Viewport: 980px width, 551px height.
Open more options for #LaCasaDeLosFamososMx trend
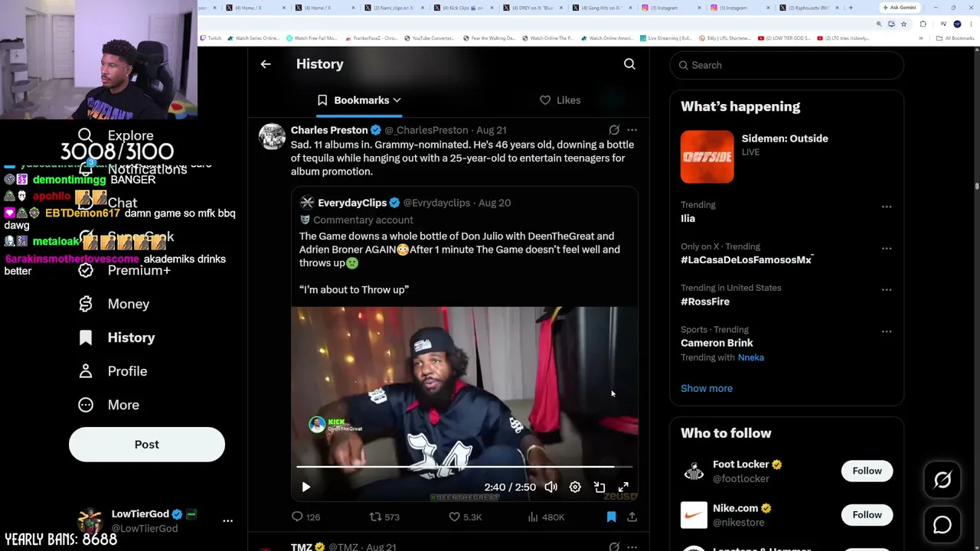(x=887, y=248)
